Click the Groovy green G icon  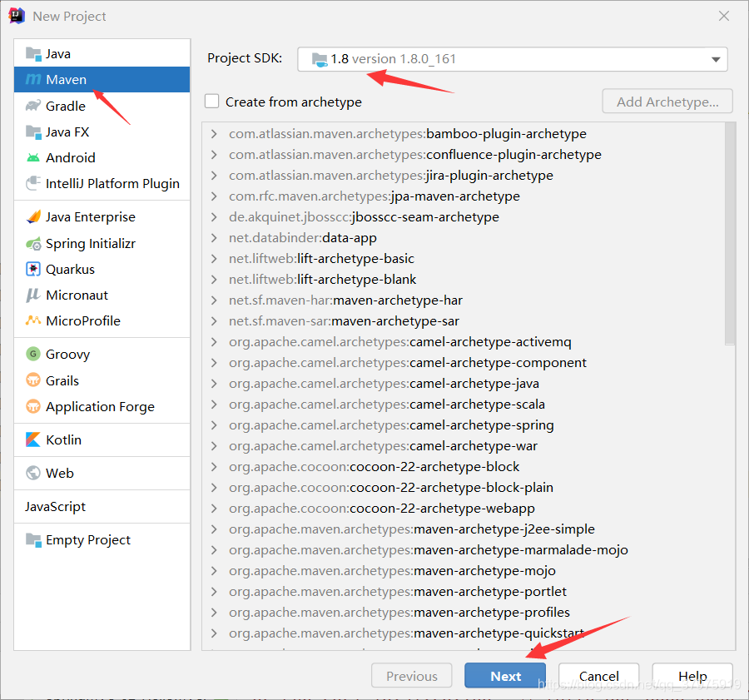click(x=33, y=354)
